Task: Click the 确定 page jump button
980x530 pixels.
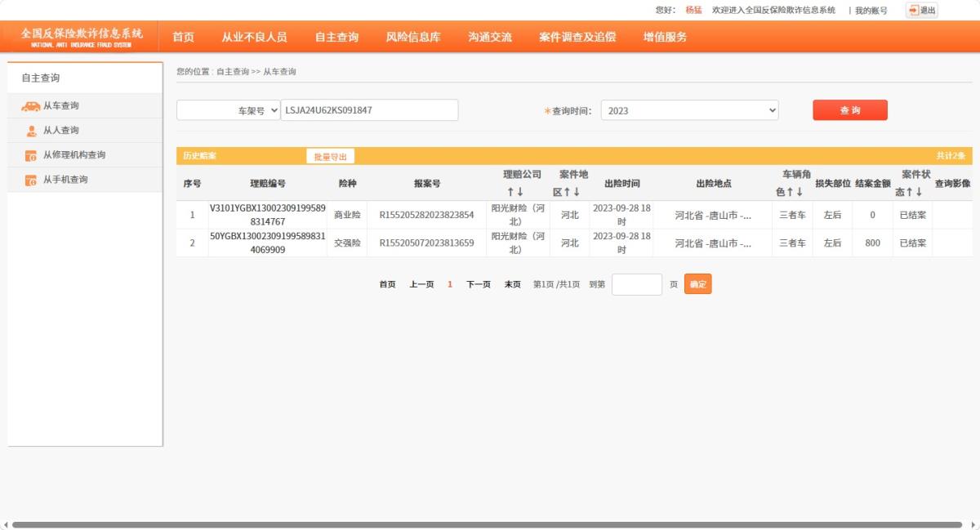Action: 698,284
